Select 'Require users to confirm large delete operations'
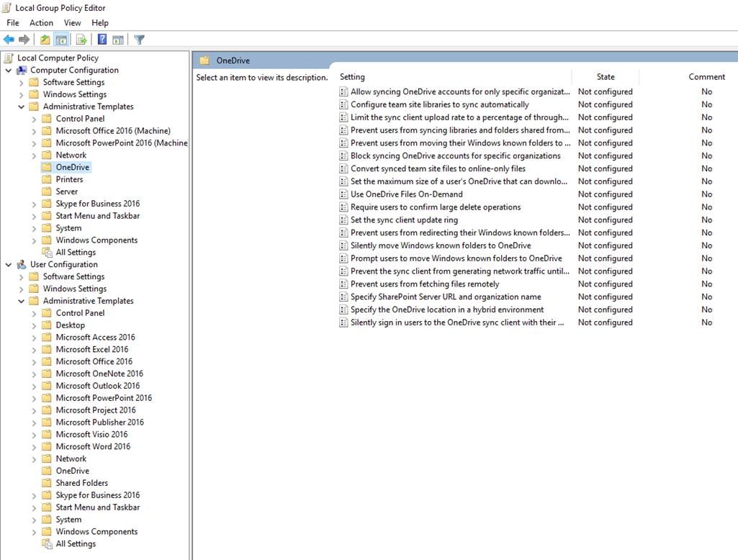Screen dimensions: 738x560 coord(436,207)
